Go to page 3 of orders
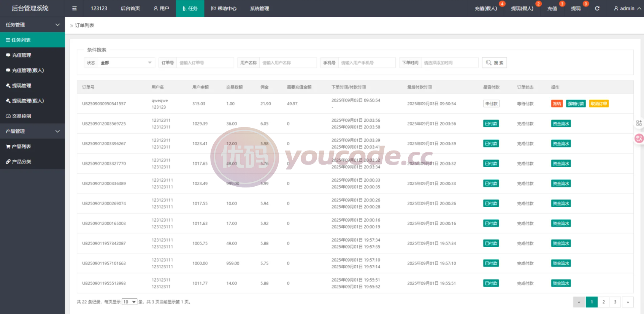Viewport: 644px width, 314px height. (x=615, y=302)
